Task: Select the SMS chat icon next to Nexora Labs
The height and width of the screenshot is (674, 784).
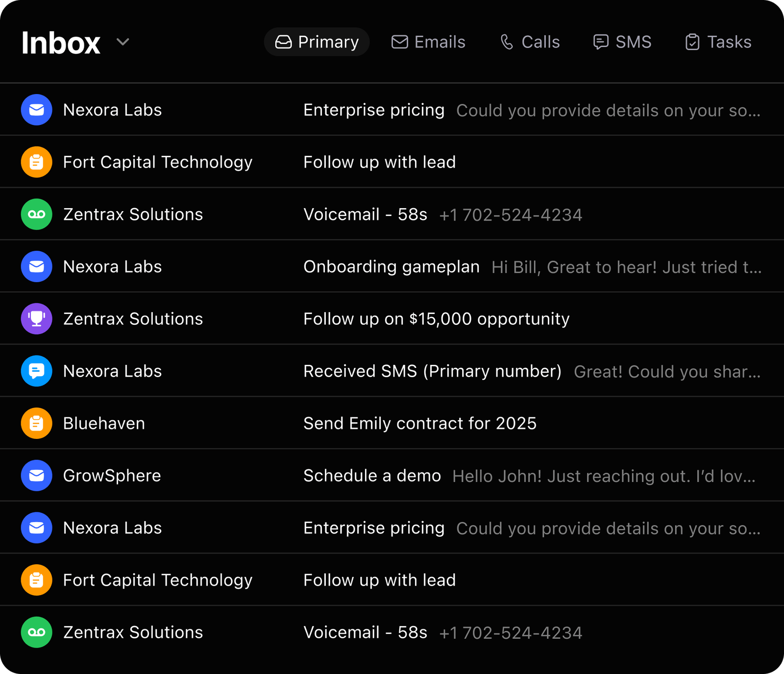Action: [x=36, y=371]
